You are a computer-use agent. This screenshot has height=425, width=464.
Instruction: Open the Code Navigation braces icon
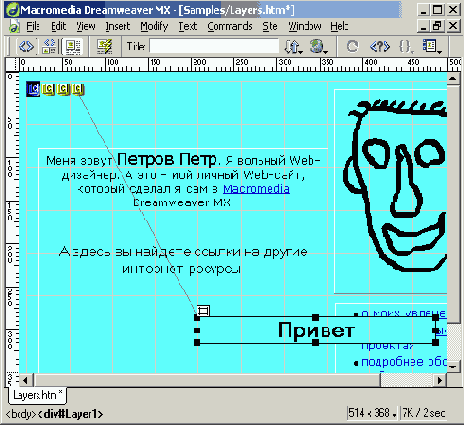click(406, 46)
